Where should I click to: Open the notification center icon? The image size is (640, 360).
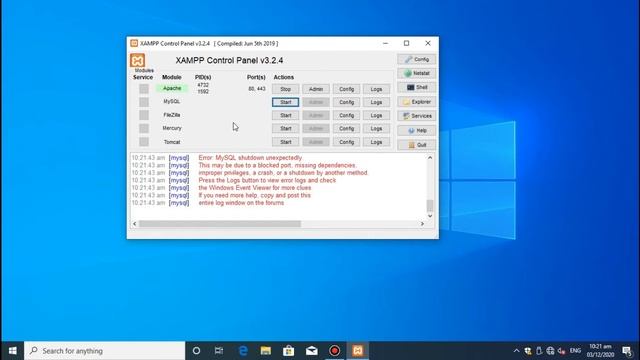tap(627, 351)
